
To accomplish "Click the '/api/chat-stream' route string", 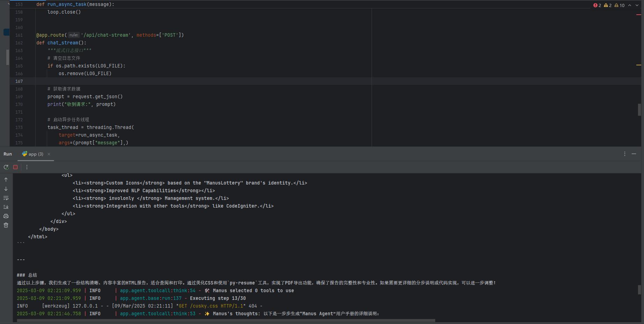I will [x=106, y=35].
